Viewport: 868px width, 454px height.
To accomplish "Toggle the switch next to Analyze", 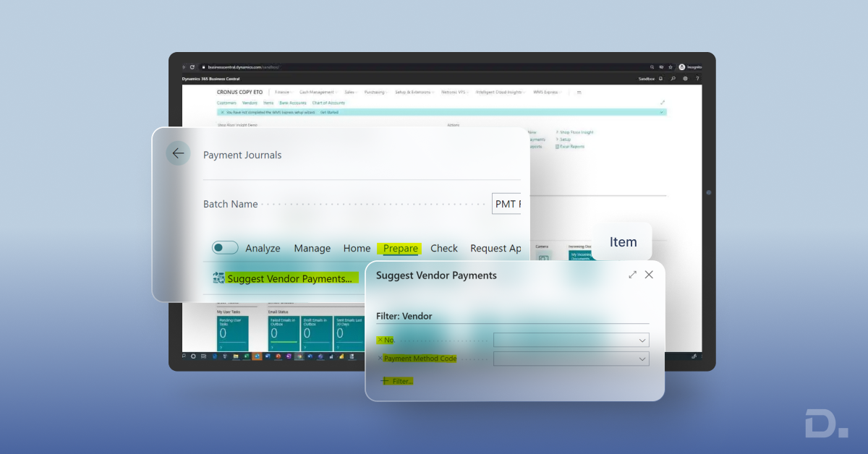I will coord(225,247).
